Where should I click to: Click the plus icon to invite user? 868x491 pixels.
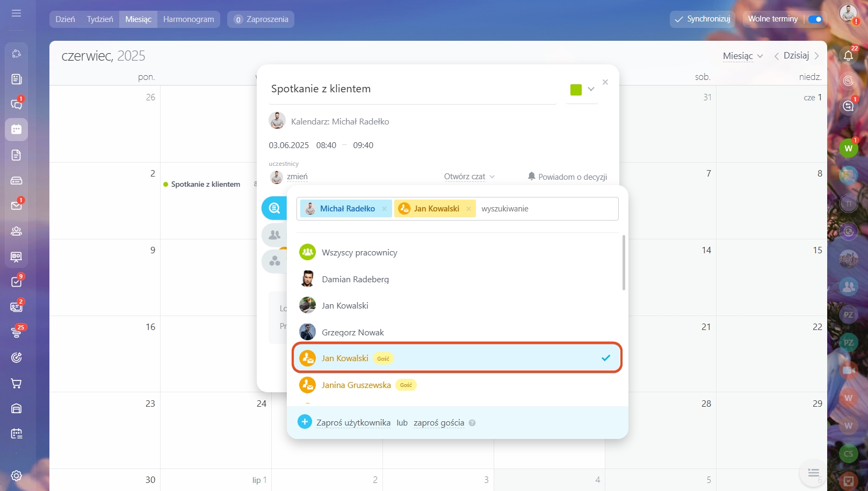coord(305,422)
